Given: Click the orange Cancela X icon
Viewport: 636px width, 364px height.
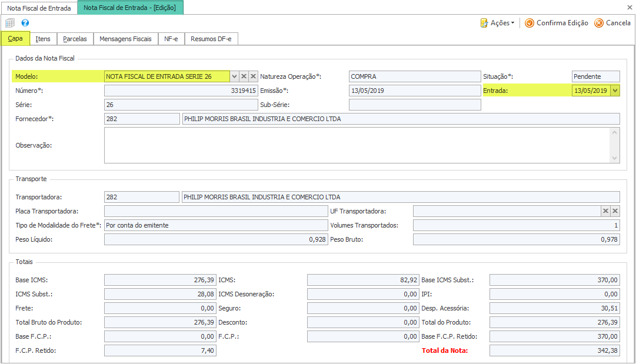Looking at the screenshot, I should point(599,23).
